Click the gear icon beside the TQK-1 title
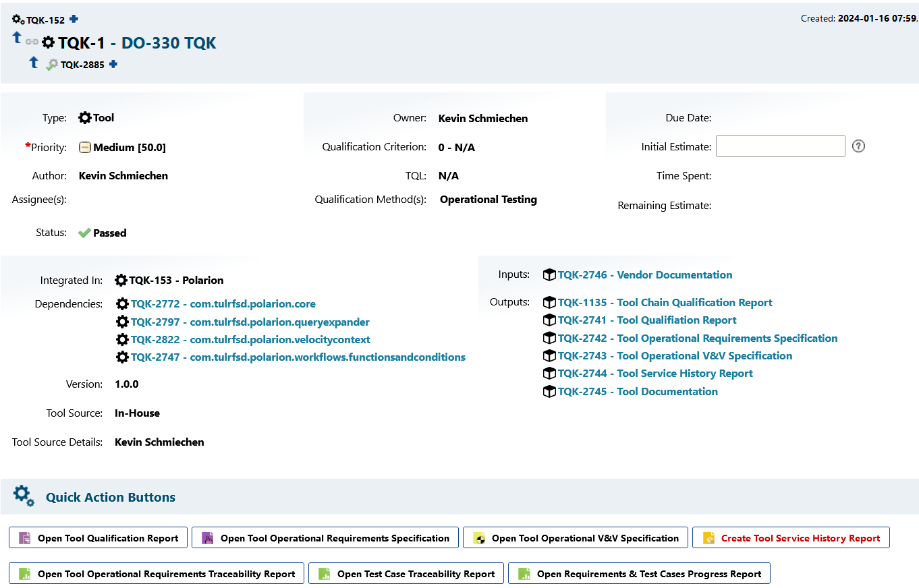The width and height of the screenshot is (919, 588). pyautogui.click(x=47, y=42)
